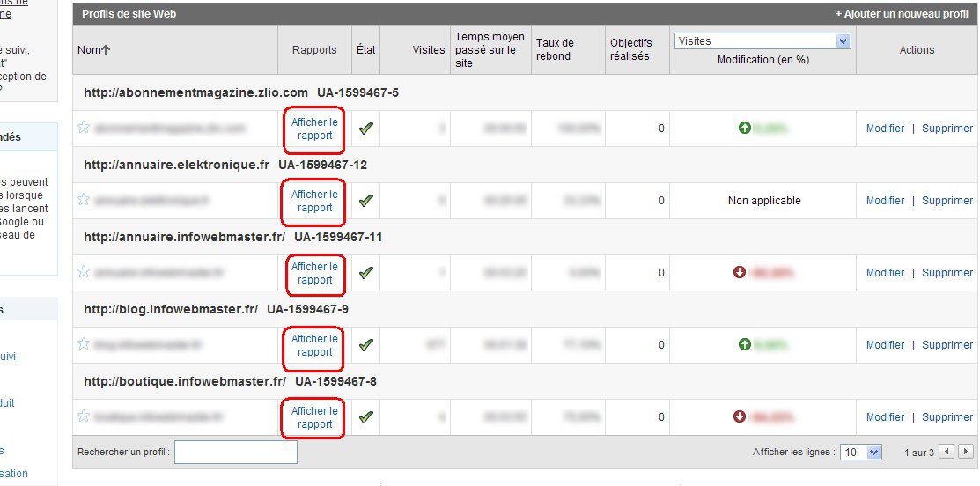Click green check status of abonnementmagazine profile
Screen dimensions: 980x486
[365, 129]
